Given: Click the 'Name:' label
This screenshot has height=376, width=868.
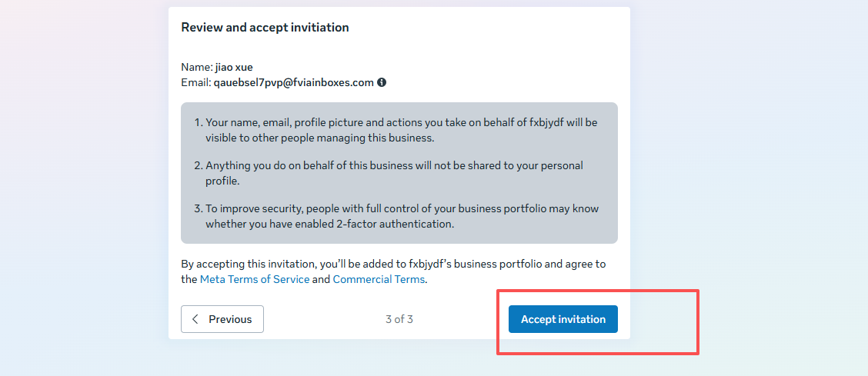Looking at the screenshot, I should (196, 67).
